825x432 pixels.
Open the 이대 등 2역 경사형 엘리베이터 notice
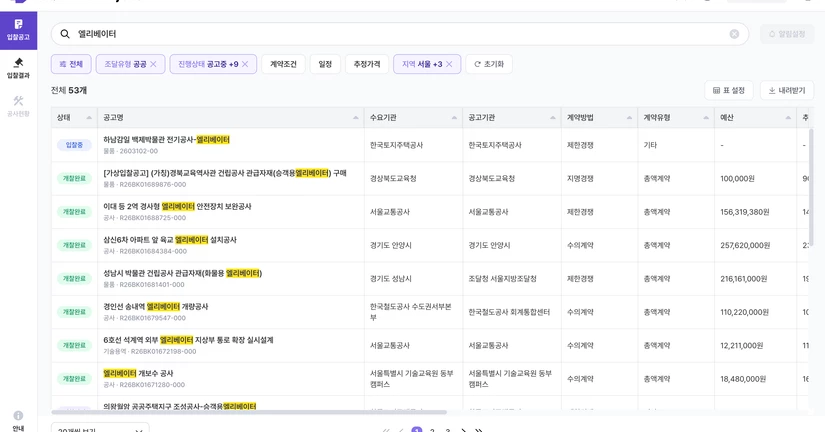point(177,206)
